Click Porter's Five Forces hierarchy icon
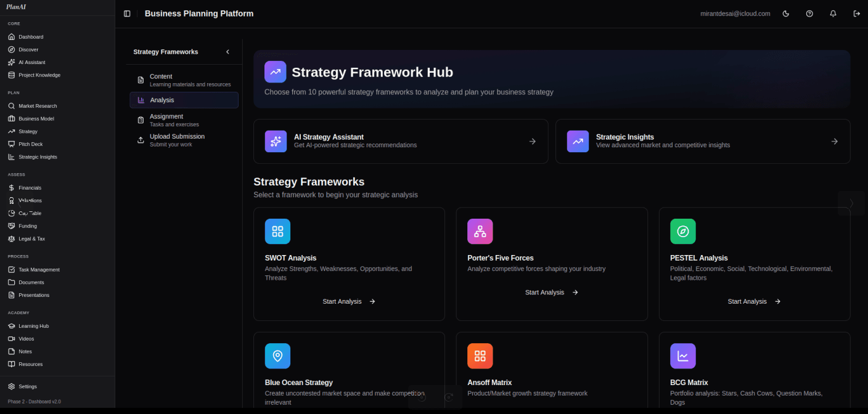The height and width of the screenshot is (414, 868). coord(480,232)
